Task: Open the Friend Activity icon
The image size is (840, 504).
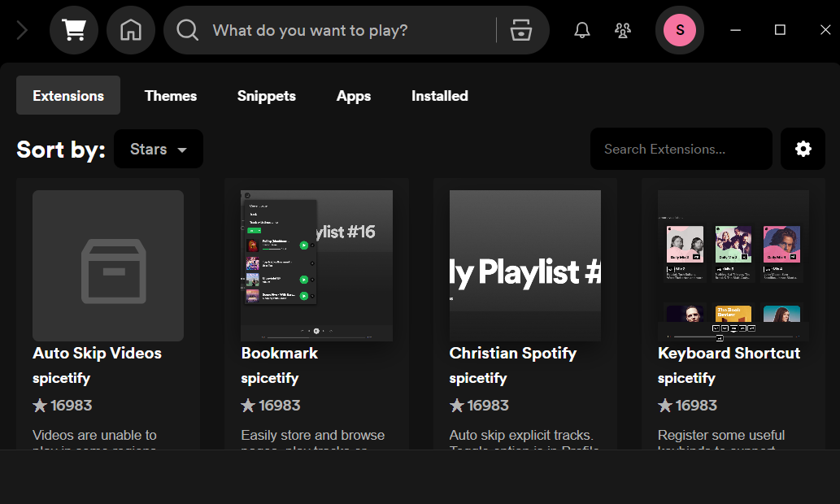Action: [623, 30]
